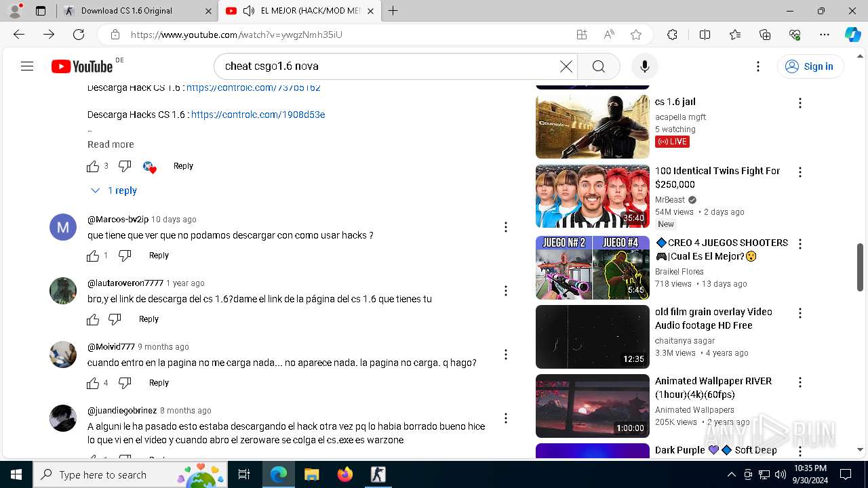Image resolution: width=868 pixels, height=488 pixels.
Task: Dislike the pinned Descarga Hack comment
Action: click(125, 166)
